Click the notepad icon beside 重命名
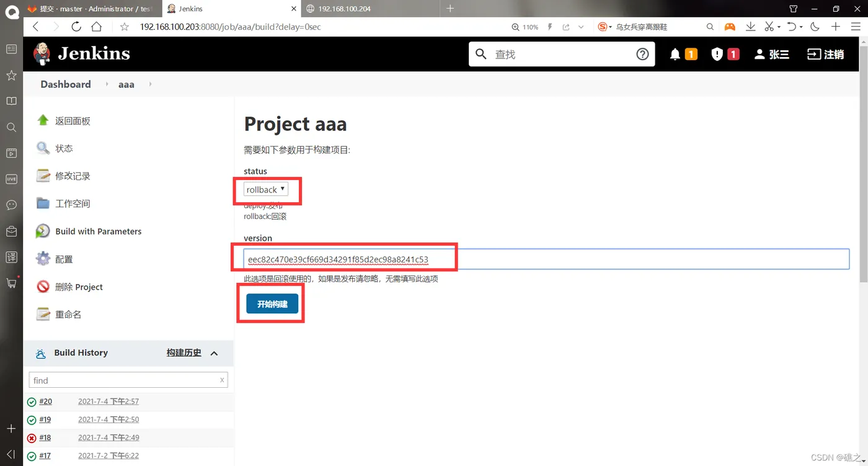 (x=43, y=314)
